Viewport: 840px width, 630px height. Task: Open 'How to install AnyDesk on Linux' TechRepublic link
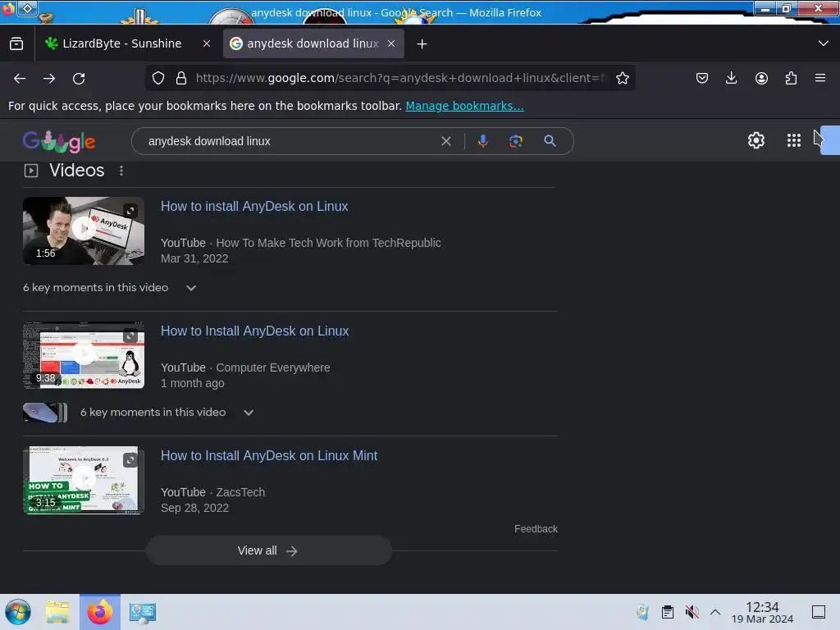click(x=254, y=206)
